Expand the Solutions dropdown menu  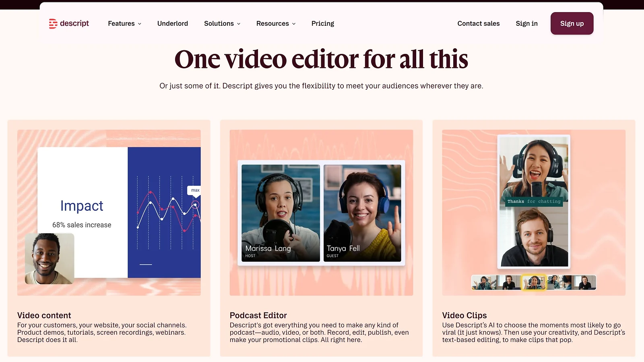pos(222,24)
